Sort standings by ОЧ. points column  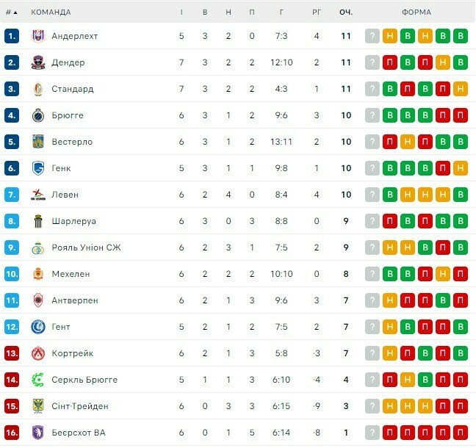point(346,12)
